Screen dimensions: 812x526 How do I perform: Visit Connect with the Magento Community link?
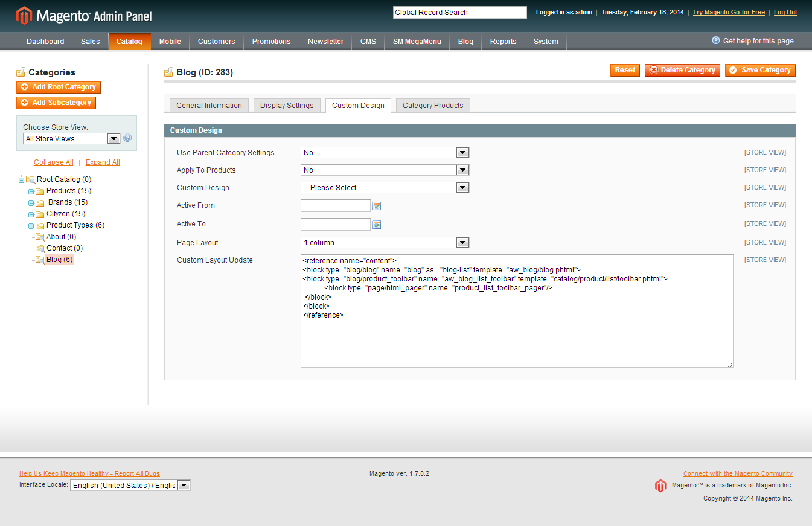[738, 474]
